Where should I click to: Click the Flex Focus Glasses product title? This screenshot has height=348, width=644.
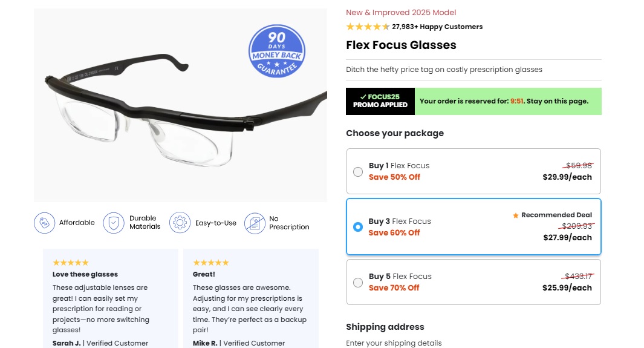pyautogui.click(x=401, y=45)
